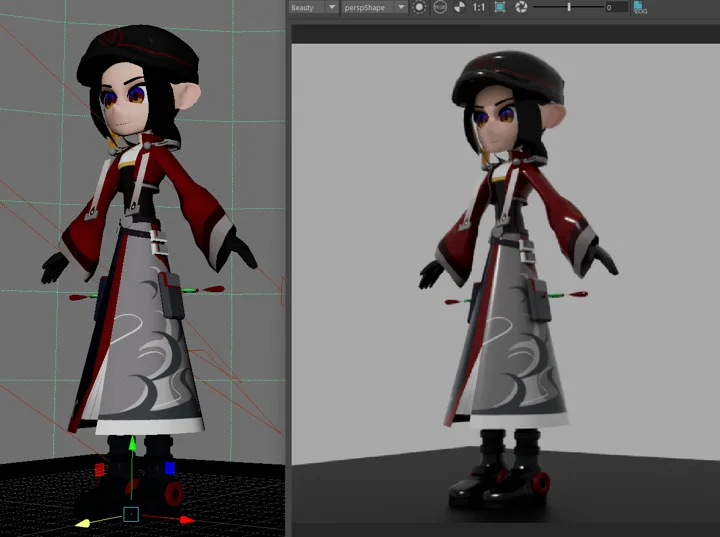The width and height of the screenshot is (720, 537).
Task: Open the Beauty AOV dropdown
Action: click(x=314, y=7)
